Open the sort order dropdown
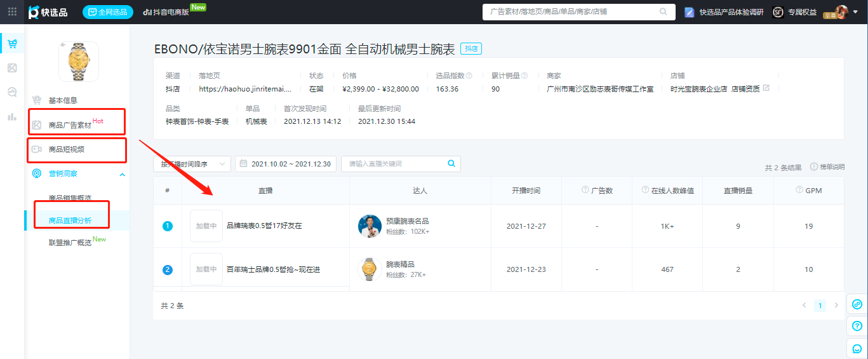Image resolution: width=868 pixels, height=359 pixels. coord(192,164)
